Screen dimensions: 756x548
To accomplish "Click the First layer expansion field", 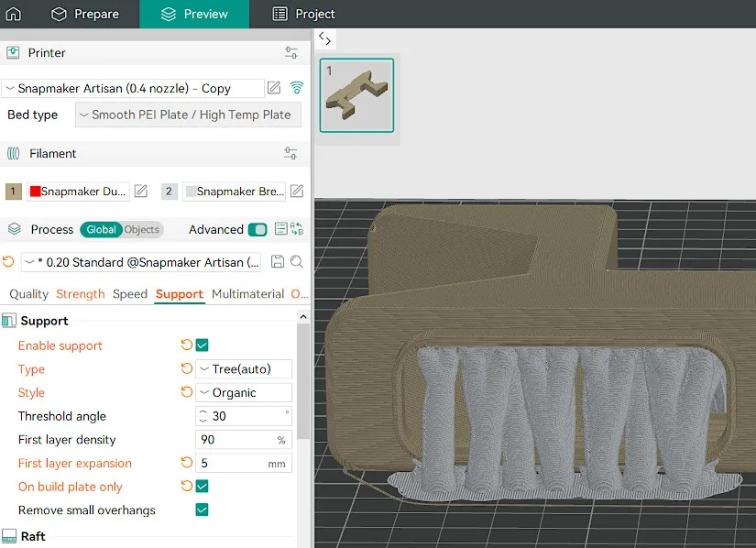I will (x=244, y=463).
